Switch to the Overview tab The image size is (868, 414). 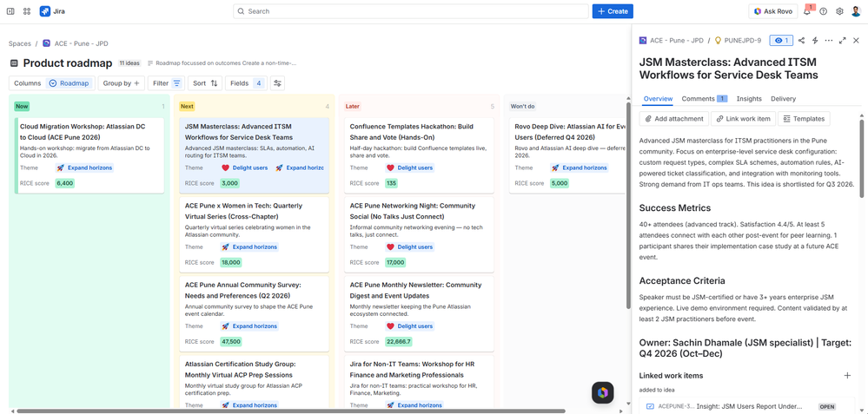pyautogui.click(x=658, y=98)
